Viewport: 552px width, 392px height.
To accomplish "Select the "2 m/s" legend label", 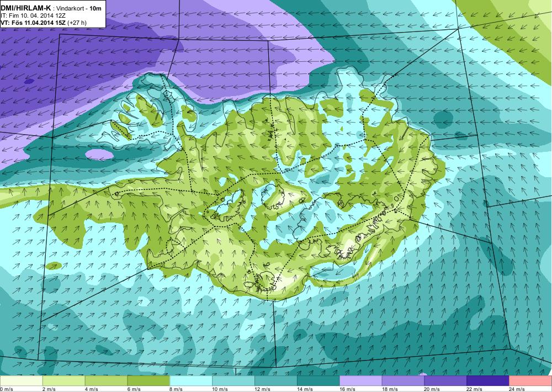I will pyautogui.click(x=49, y=389).
